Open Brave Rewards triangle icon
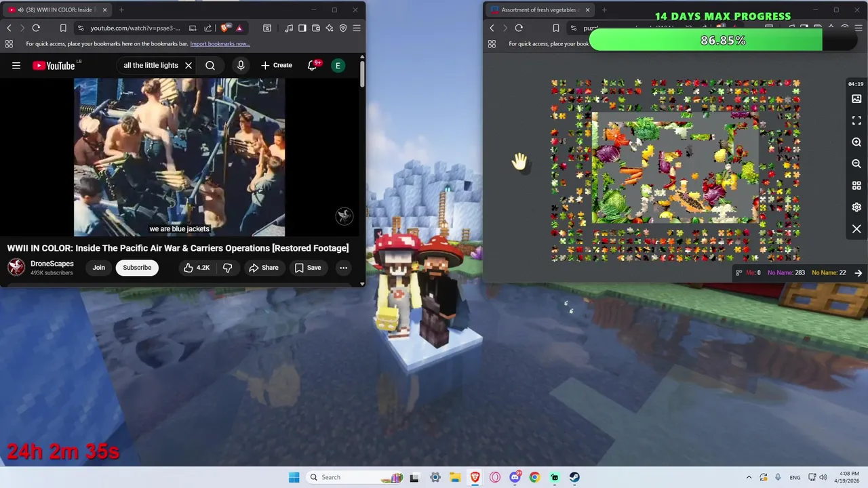Screen dimensions: 868x488 [239, 28]
